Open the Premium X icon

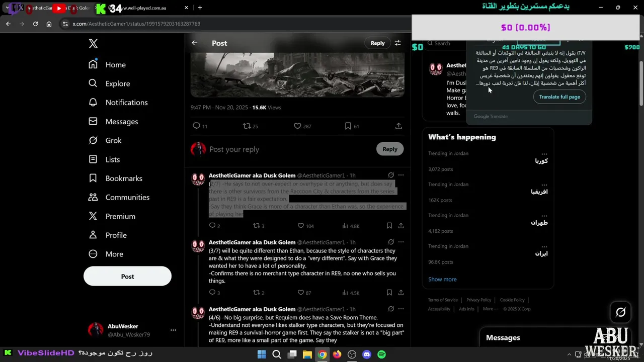pyautogui.click(x=93, y=216)
